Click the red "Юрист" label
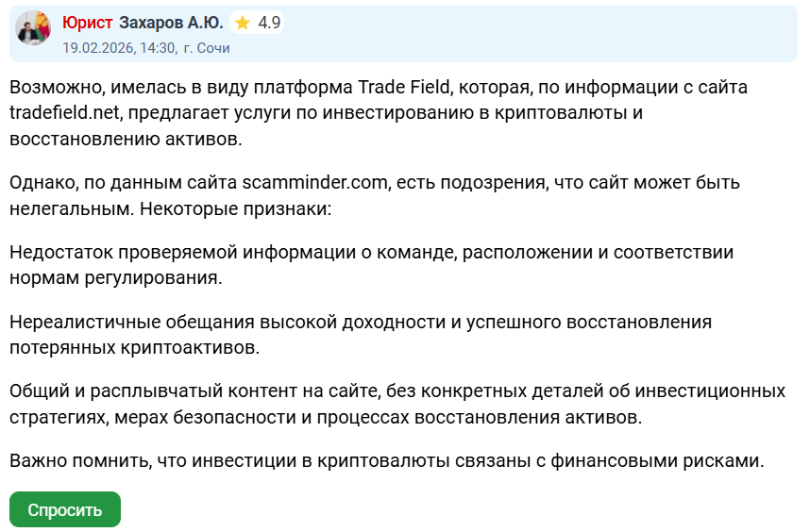 [x=87, y=23]
